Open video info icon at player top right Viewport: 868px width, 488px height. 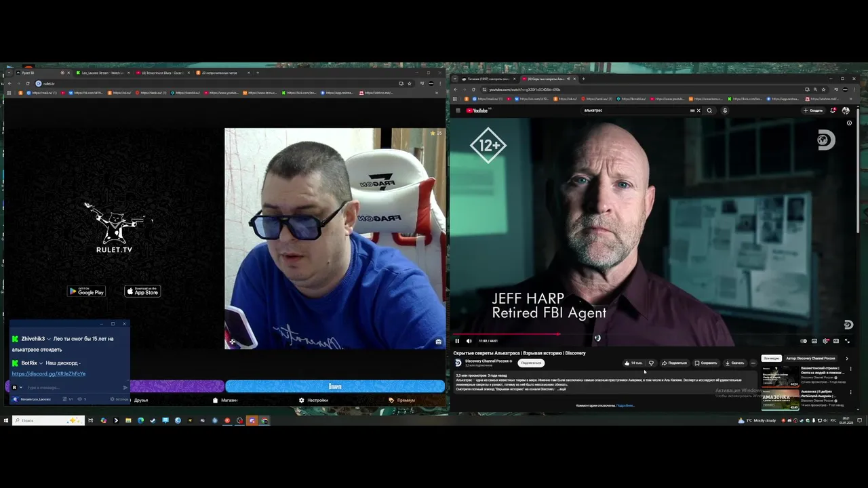pos(849,123)
